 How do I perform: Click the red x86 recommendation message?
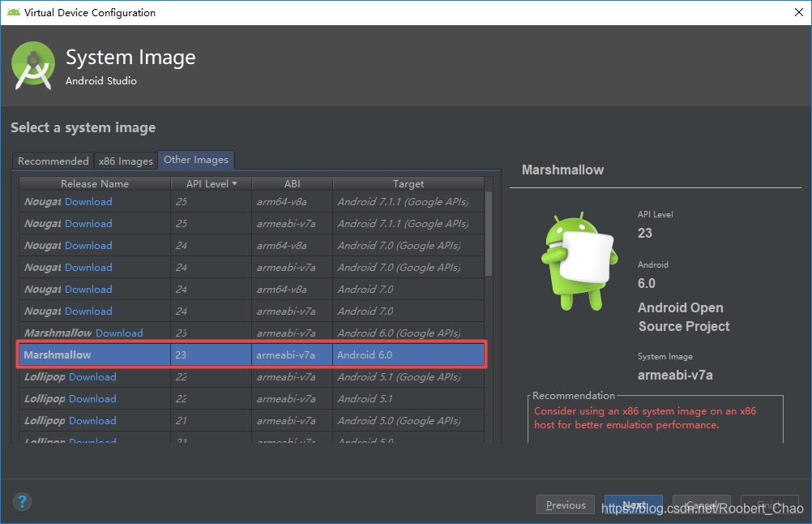[645, 418]
